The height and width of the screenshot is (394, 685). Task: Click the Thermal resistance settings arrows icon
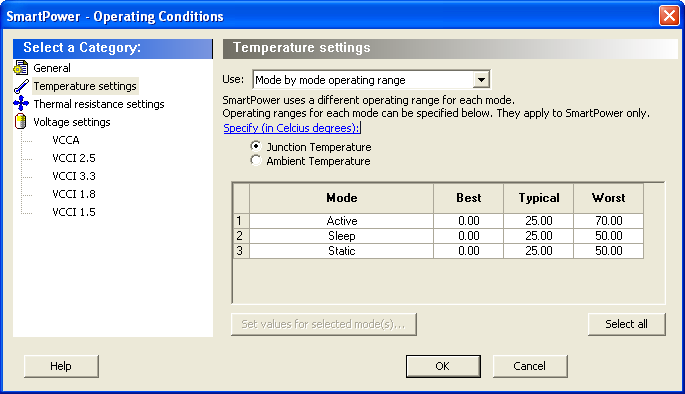[x=21, y=104]
